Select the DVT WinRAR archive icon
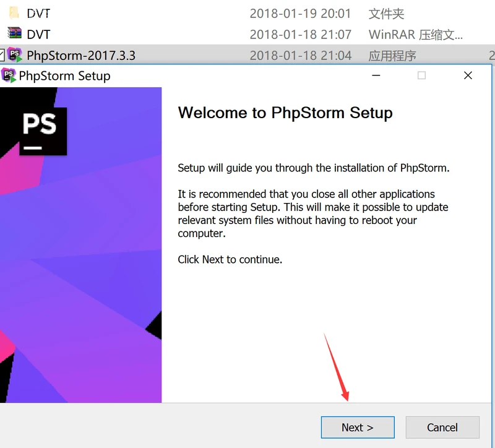The height and width of the screenshot is (448, 495). (x=14, y=33)
